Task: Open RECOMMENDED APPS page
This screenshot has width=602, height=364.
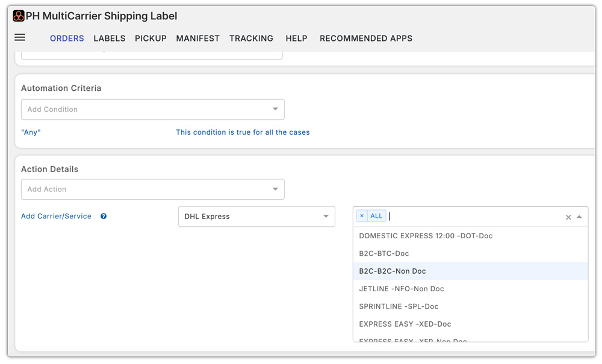Action: point(366,39)
